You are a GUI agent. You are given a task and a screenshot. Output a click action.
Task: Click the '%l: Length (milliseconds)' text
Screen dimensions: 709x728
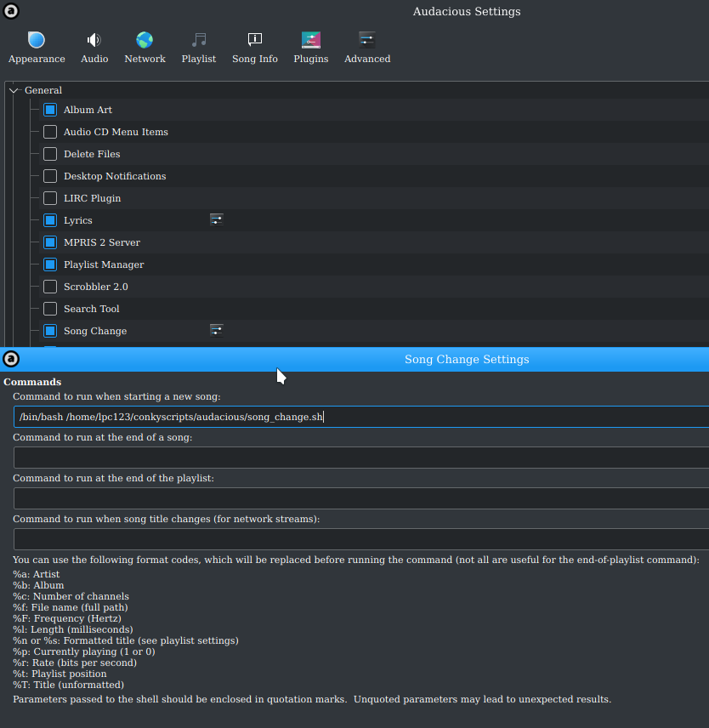pos(73,629)
